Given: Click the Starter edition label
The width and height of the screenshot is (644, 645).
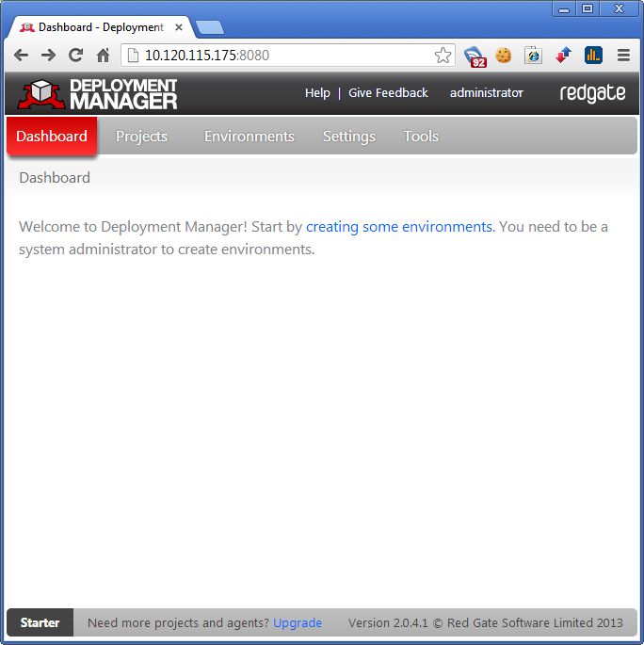Looking at the screenshot, I should (x=40, y=622).
